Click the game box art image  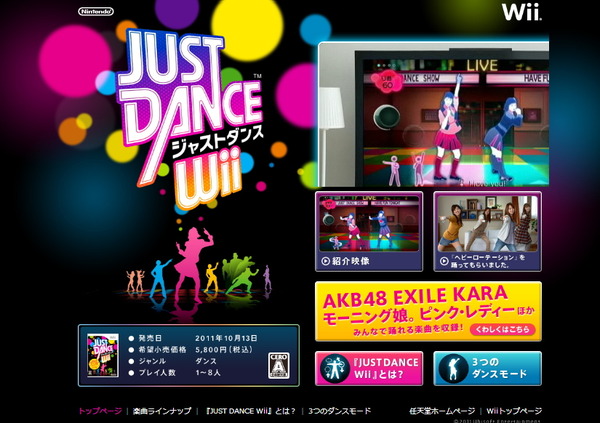[x=103, y=355]
